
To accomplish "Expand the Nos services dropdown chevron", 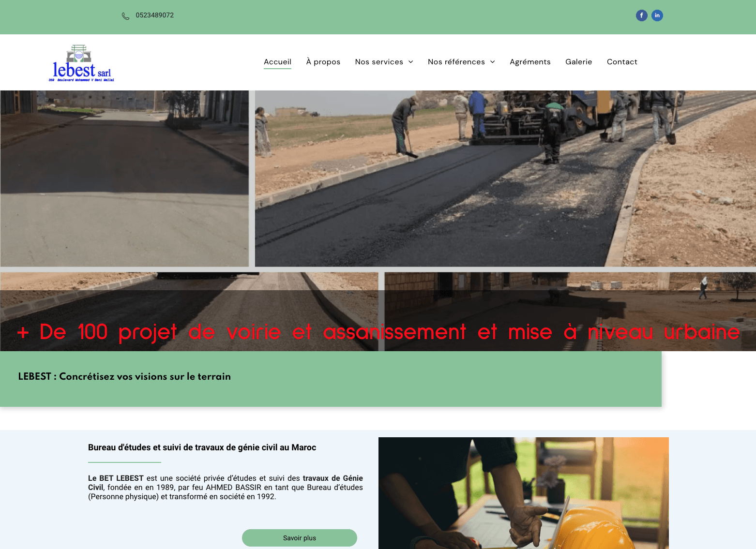I will click(411, 62).
